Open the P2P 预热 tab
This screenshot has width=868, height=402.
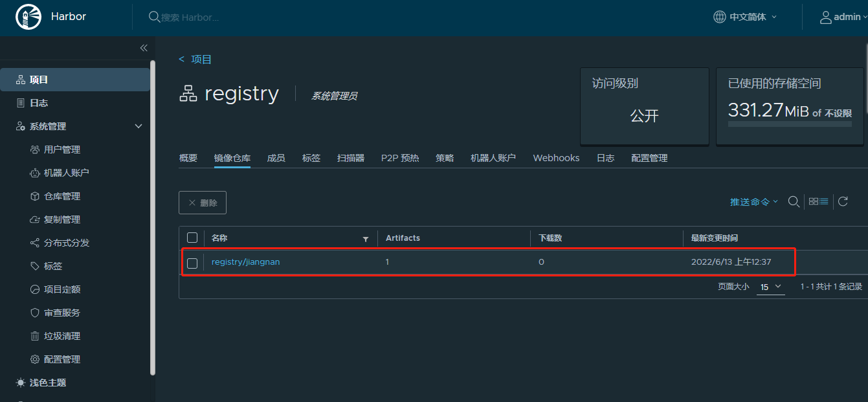(x=400, y=158)
